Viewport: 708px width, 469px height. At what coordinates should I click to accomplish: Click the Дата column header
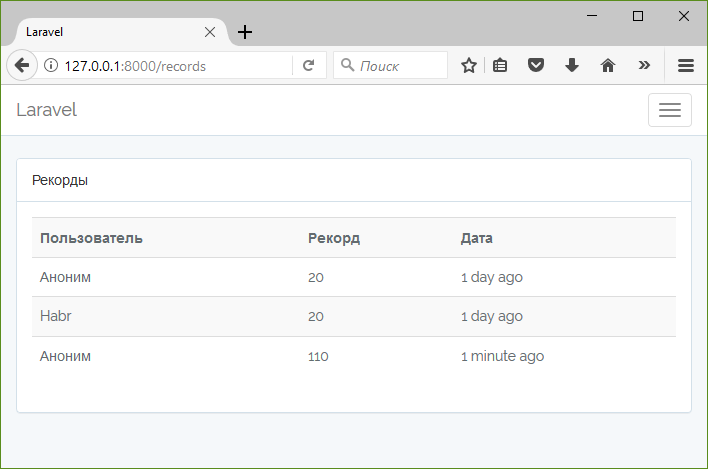477,238
